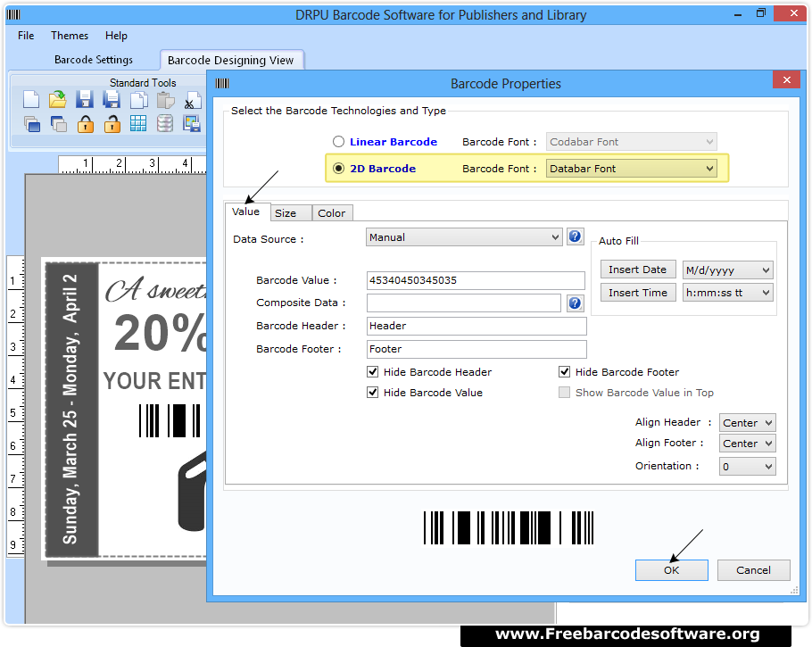This screenshot has height=647, width=812.
Task: Click the vertical date banner on label canvas
Action: point(72,410)
